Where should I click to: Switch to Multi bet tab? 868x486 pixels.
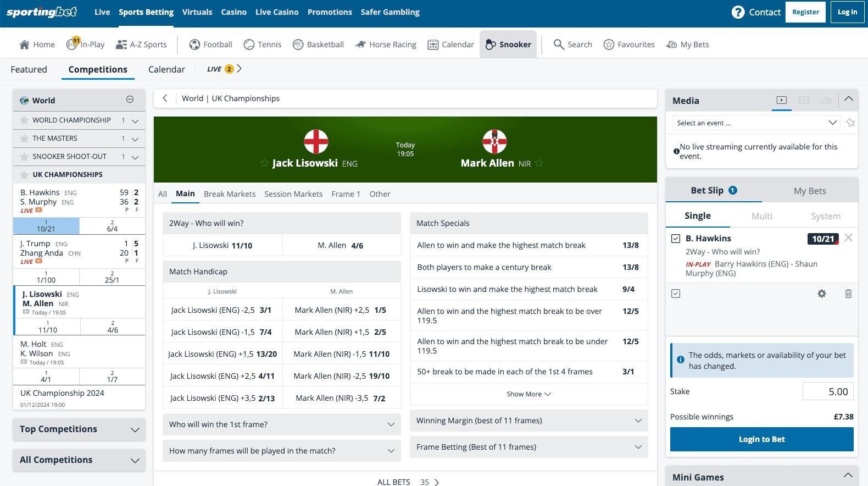point(762,216)
